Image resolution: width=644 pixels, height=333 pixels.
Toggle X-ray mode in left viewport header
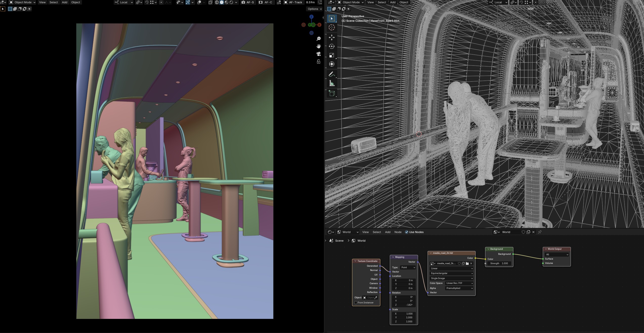210,2
